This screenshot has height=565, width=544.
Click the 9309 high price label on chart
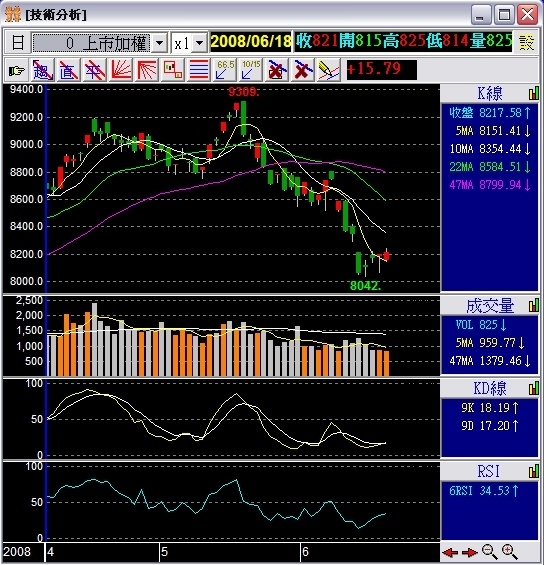(x=244, y=92)
